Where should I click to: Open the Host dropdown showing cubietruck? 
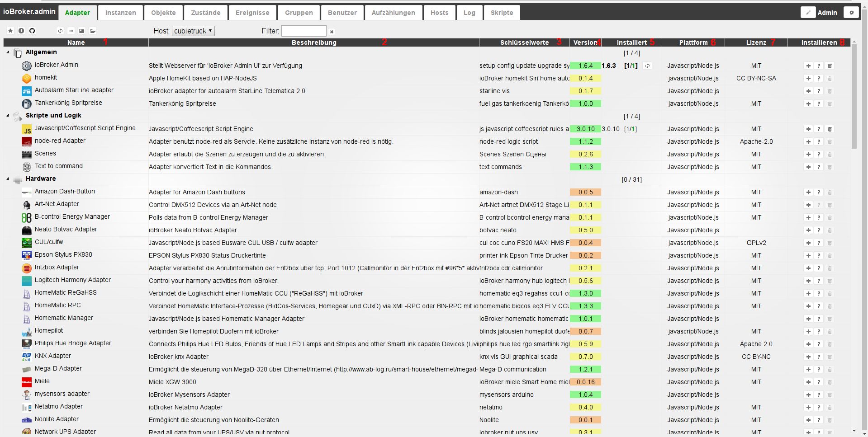193,31
